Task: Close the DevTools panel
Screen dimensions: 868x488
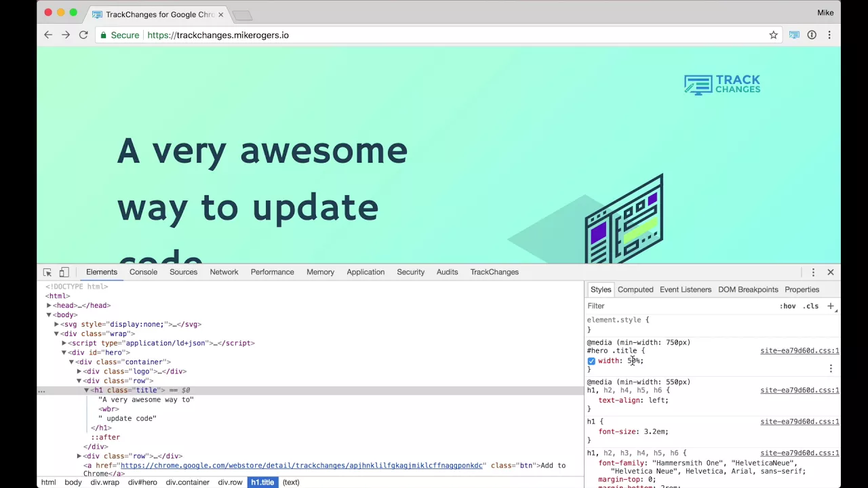Action: 831,272
